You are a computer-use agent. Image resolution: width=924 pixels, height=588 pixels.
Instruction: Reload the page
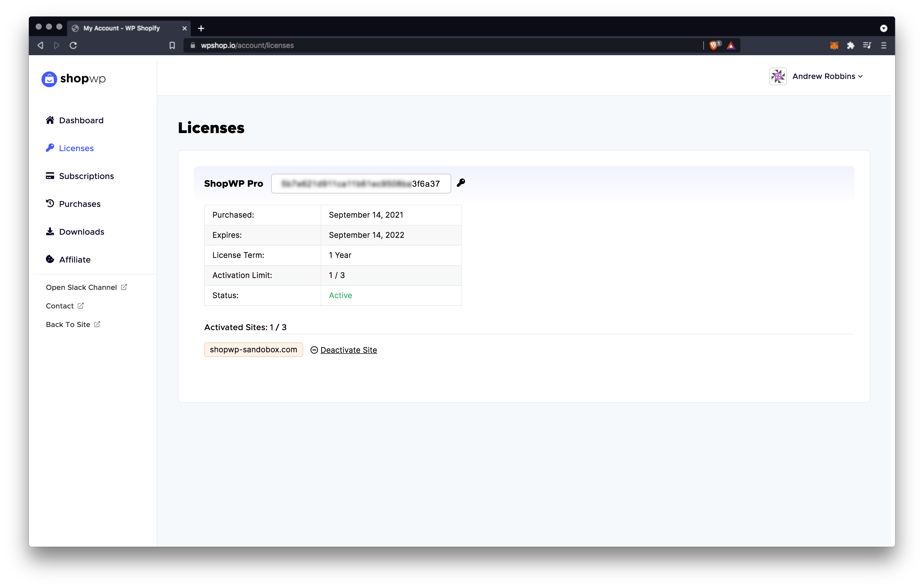coord(73,45)
